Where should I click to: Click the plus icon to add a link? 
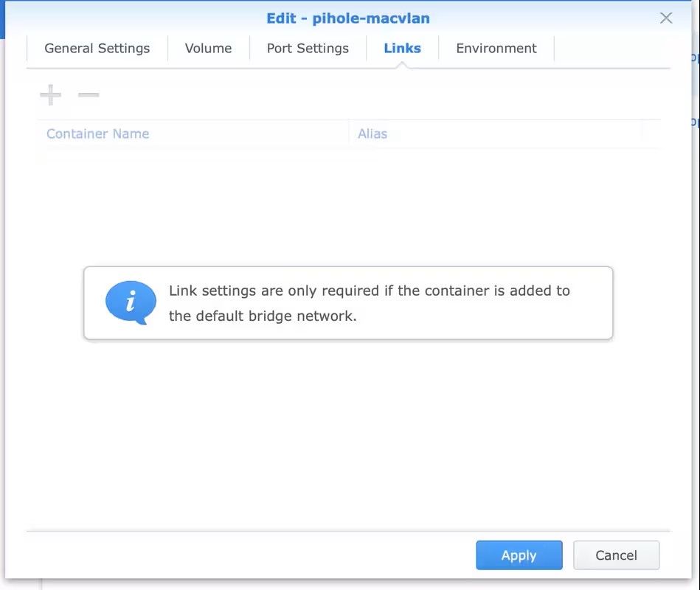50,95
